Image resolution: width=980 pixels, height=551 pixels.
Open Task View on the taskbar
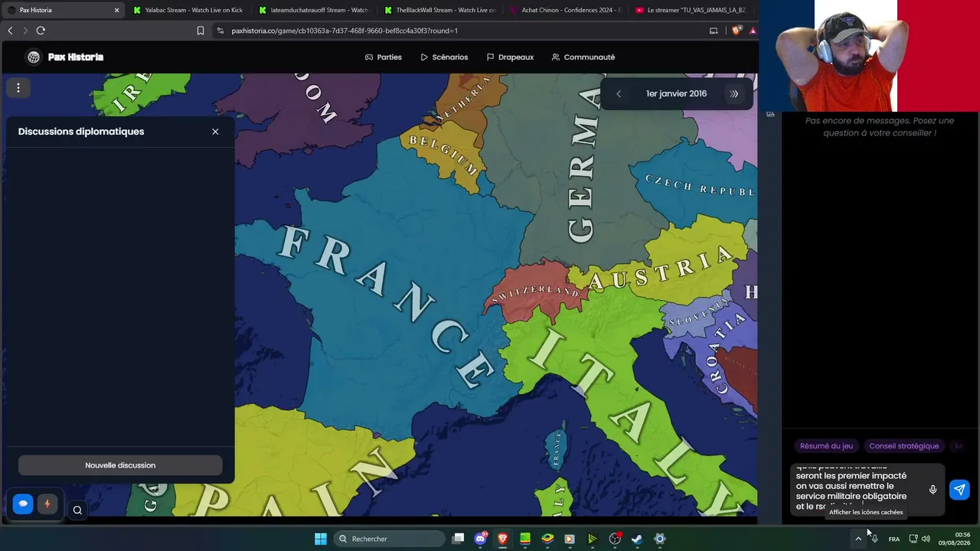click(458, 539)
